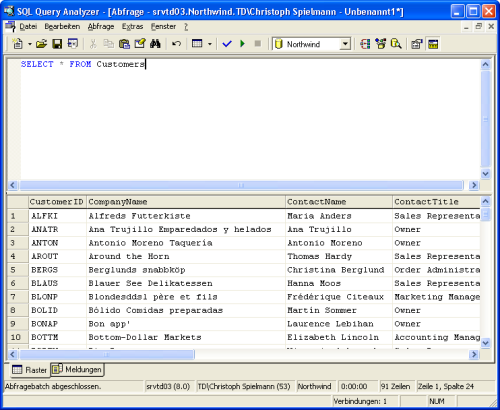Select row header number 7
The height and width of the screenshot is (410, 500).
(x=18, y=297)
